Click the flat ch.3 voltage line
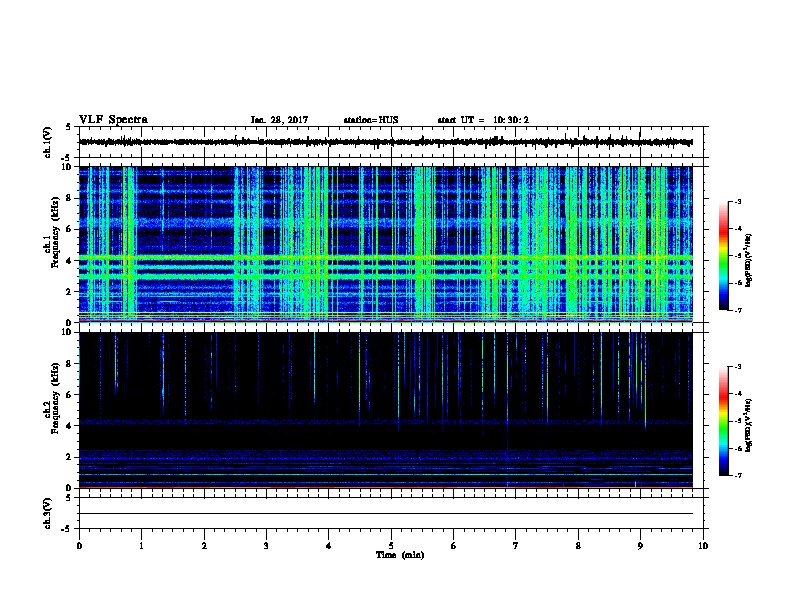 (x=385, y=514)
